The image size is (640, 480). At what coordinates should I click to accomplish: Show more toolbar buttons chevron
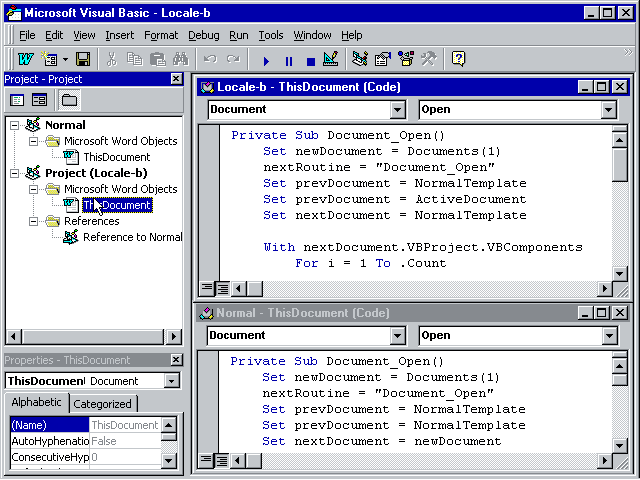[628, 52]
